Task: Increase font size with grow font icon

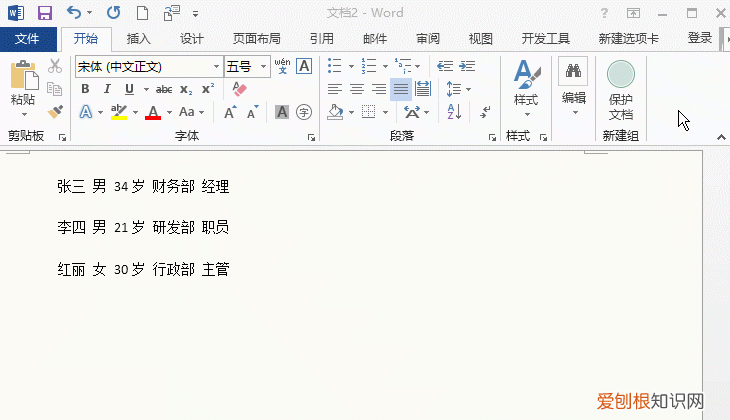Action: tap(230, 112)
